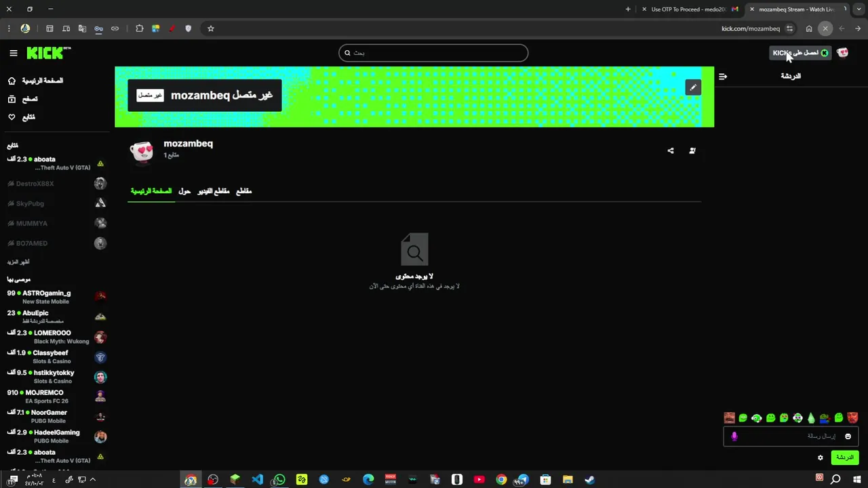Open AbuEpic recommended channel

coord(57,317)
